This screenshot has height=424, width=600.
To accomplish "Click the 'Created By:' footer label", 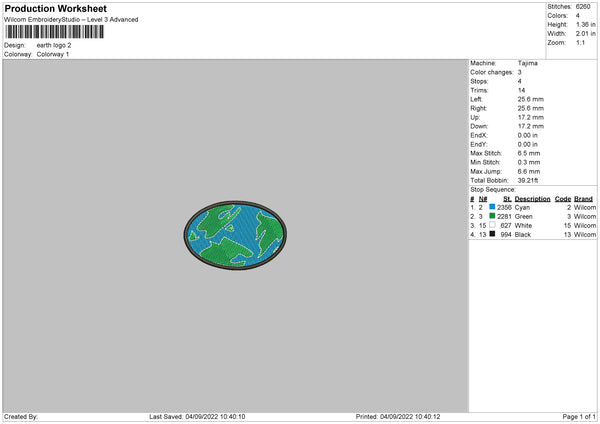I will [x=21, y=416].
